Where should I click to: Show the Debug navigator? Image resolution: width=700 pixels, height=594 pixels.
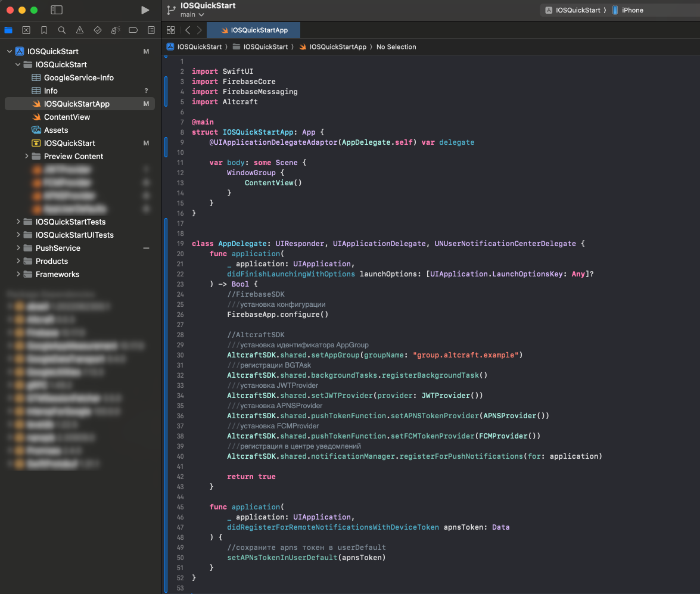[x=116, y=30]
